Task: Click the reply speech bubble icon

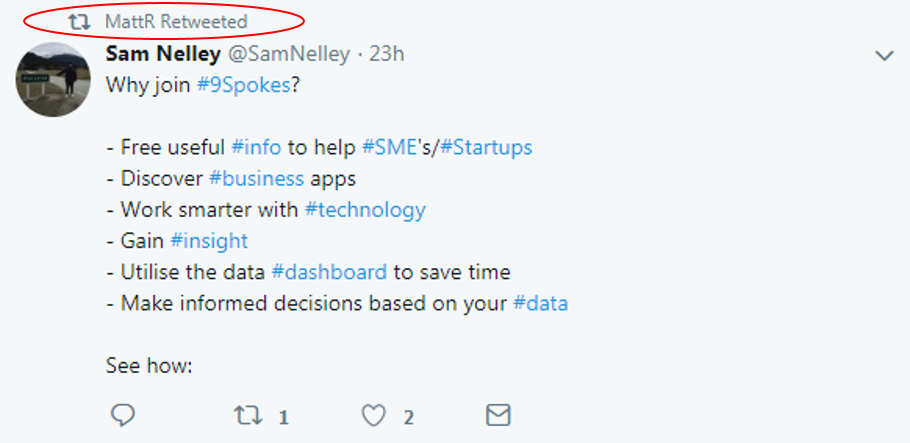Action: click(x=122, y=416)
